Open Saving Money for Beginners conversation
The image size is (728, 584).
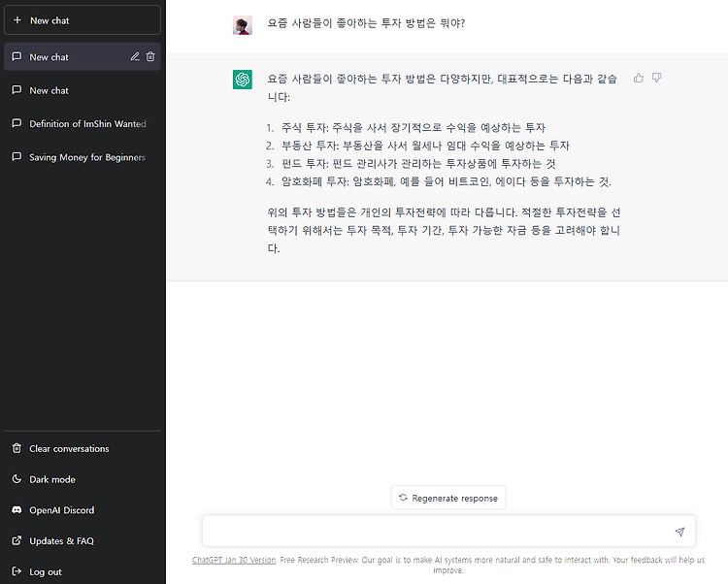pyautogui.click(x=83, y=157)
